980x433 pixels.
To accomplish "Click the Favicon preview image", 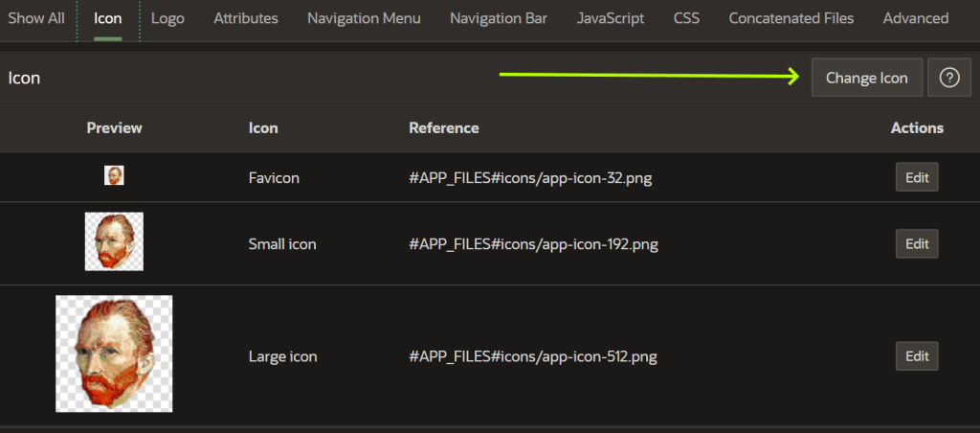I will point(114,176).
